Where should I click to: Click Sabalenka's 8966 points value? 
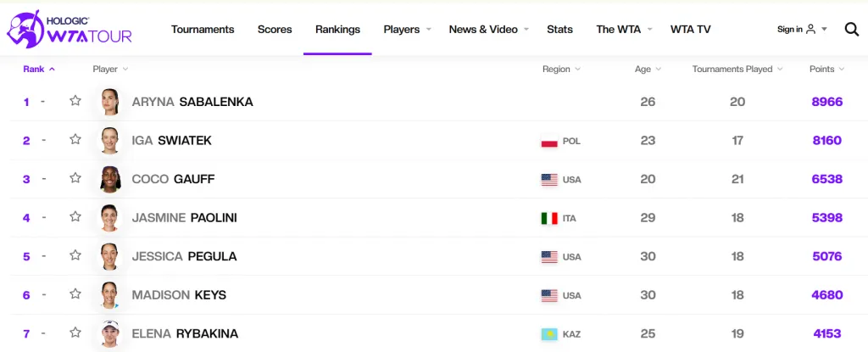(x=827, y=102)
